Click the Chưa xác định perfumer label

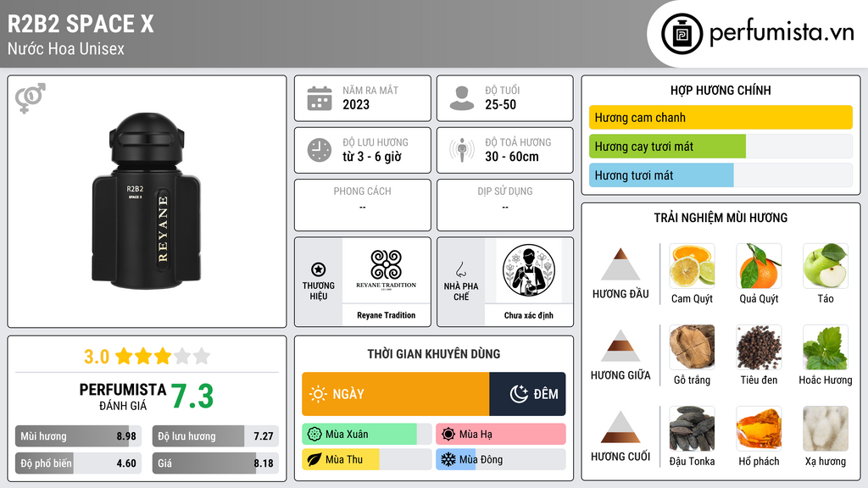click(529, 315)
